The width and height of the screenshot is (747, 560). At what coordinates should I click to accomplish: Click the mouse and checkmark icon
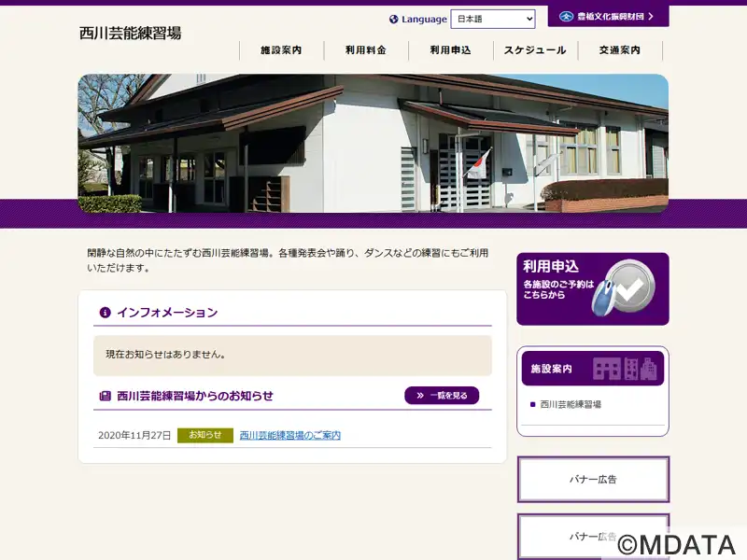(624, 287)
